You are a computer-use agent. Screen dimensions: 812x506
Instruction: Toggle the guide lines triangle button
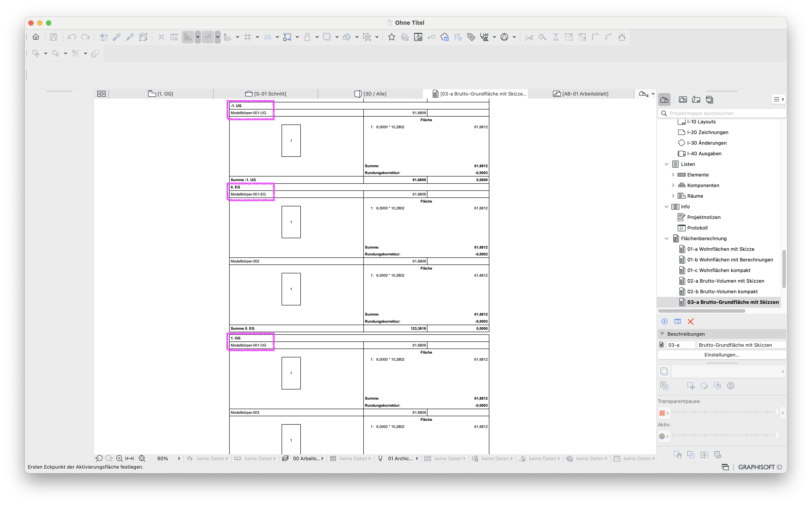188,37
